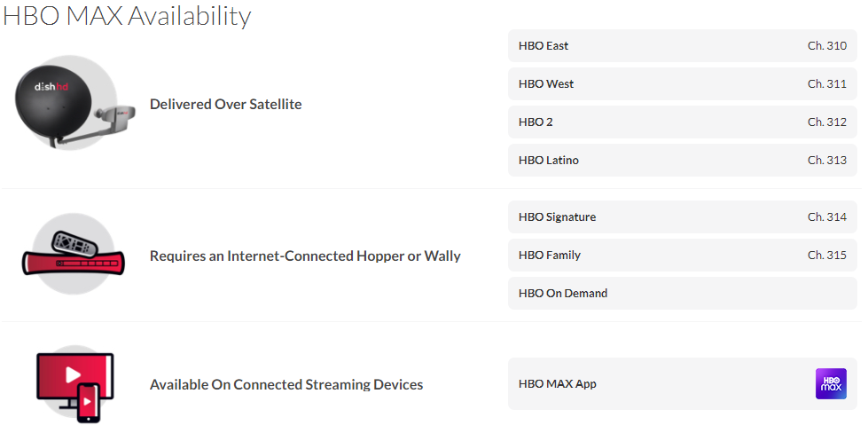Select the HBO East channel row
This screenshot has width=868, height=433.
click(x=683, y=46)
